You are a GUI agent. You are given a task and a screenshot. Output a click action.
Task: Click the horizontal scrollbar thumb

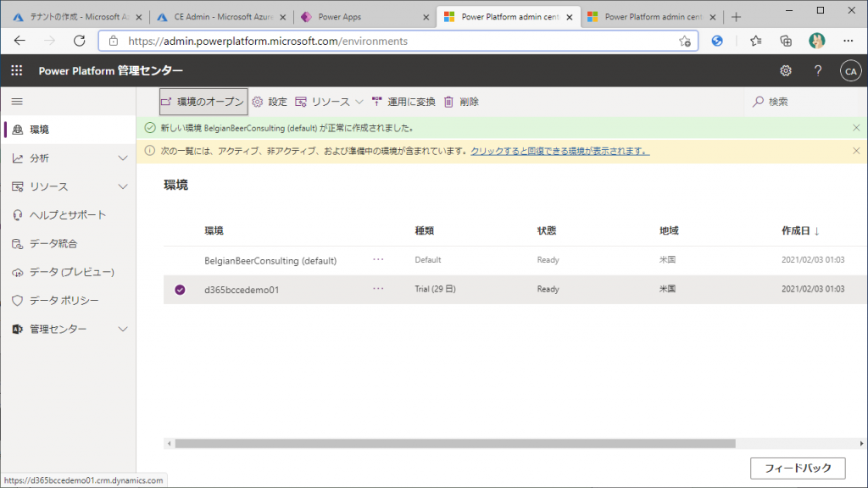(x=455, y=444)
